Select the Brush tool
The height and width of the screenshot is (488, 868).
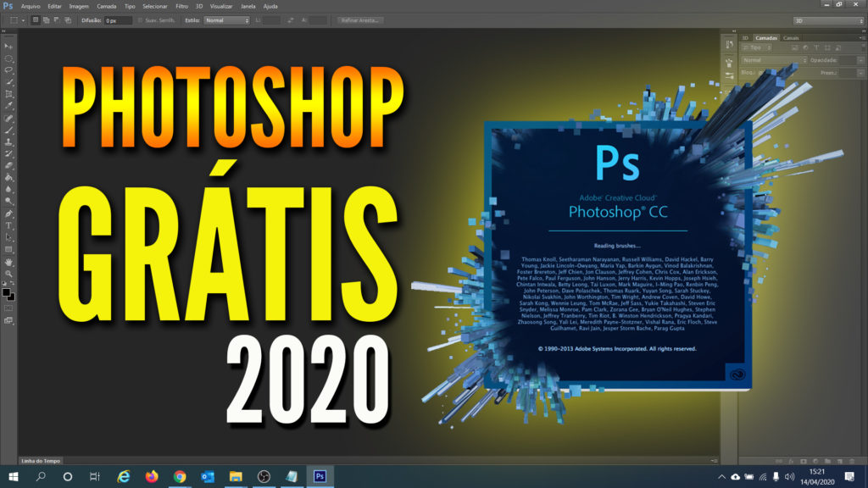pos(8,130)
